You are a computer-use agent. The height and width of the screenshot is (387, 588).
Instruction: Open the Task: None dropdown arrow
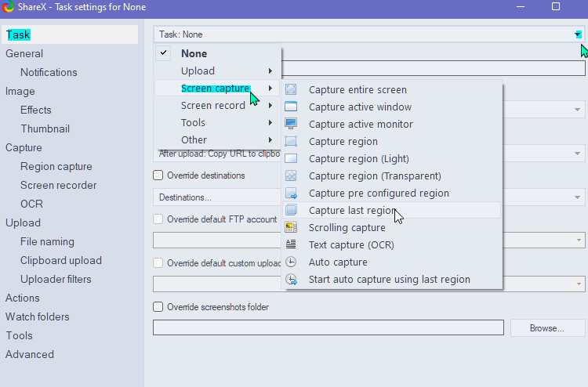pyautogui.click(x=578, y=34)
